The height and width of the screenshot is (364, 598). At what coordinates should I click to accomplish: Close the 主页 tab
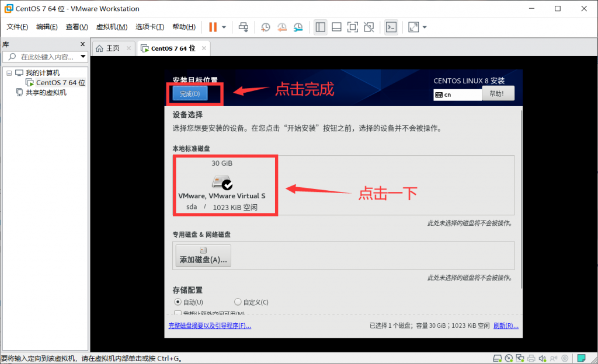tap(129, 48)
